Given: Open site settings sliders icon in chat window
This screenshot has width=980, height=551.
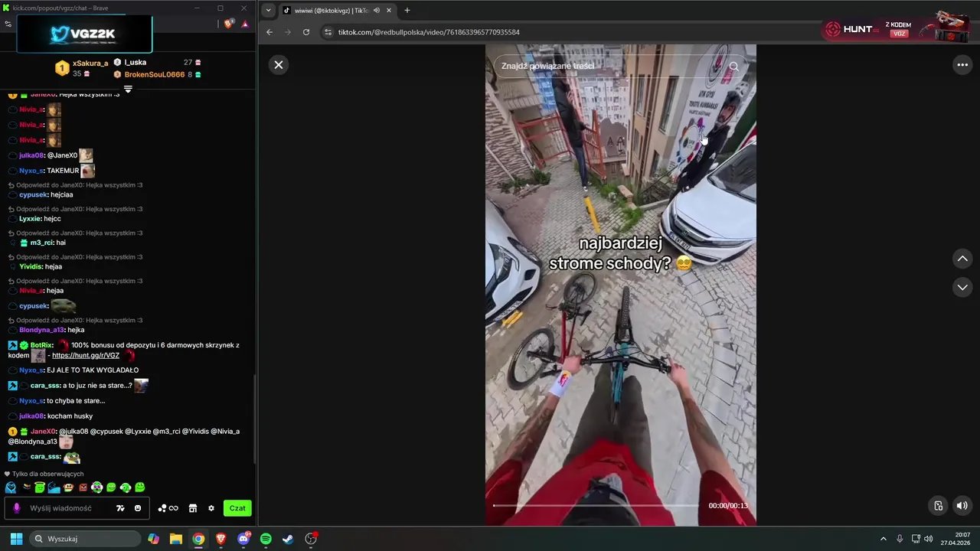Looking at the screenshot, I should [8, 24].
